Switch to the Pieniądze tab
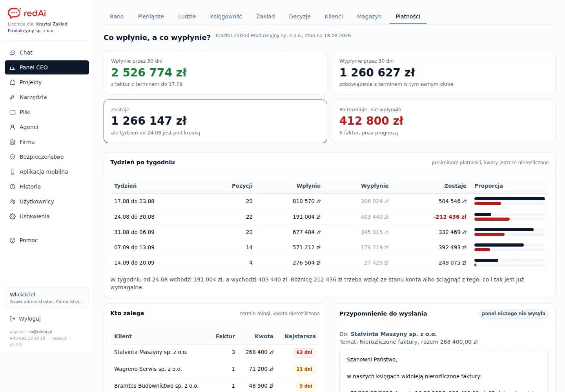Image resolution: width=565 pixels, height=392 pixels. point(151,16)
